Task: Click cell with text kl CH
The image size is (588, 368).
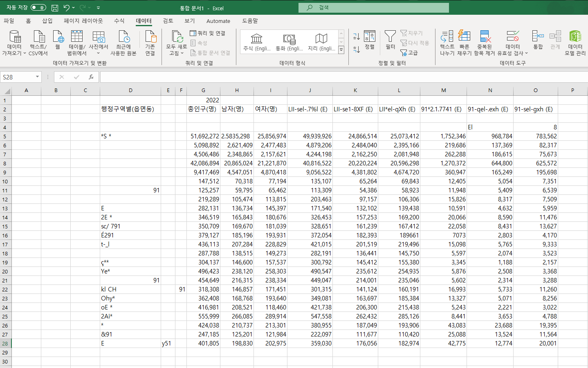Action: (x=130, y=289)
